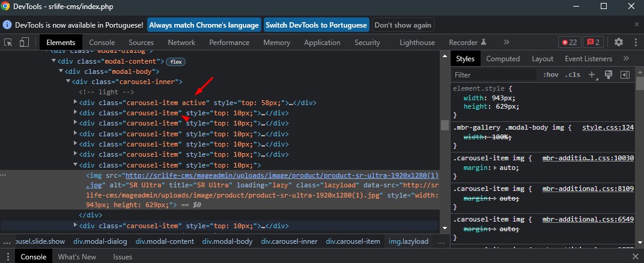This screenshot has height=263, width=644.
Task: Open the Security tab
Action: (367, 42)
